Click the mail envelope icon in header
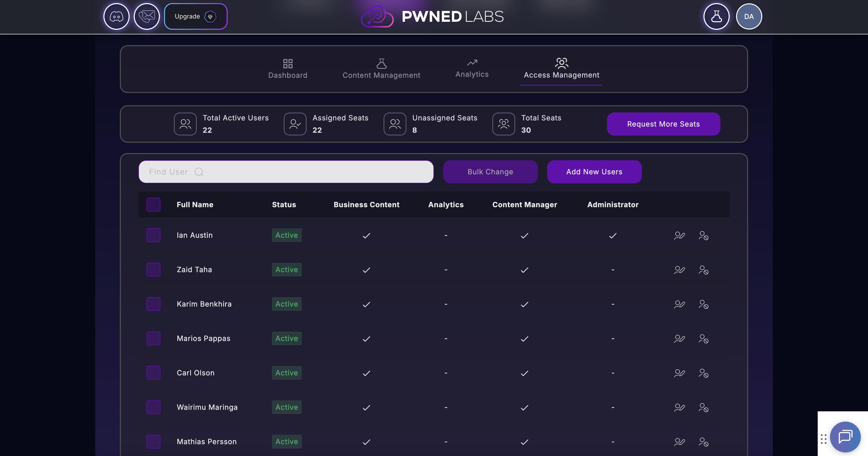 pos(147,16)
